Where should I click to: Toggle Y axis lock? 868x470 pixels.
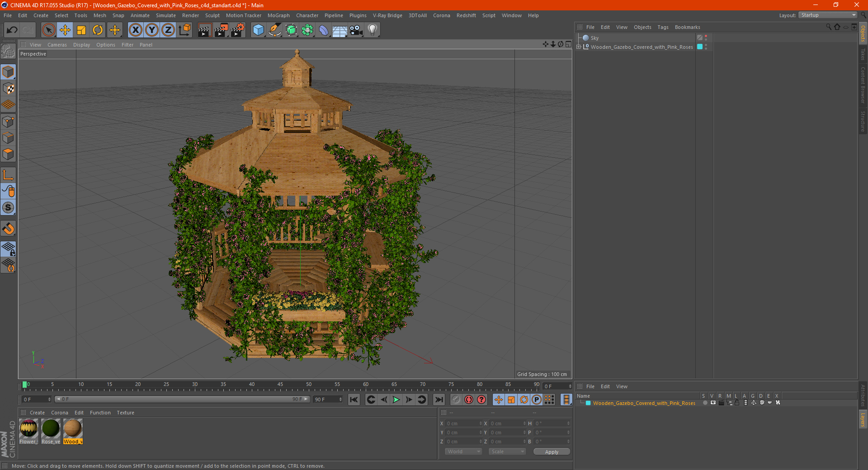tap(152, 30)
